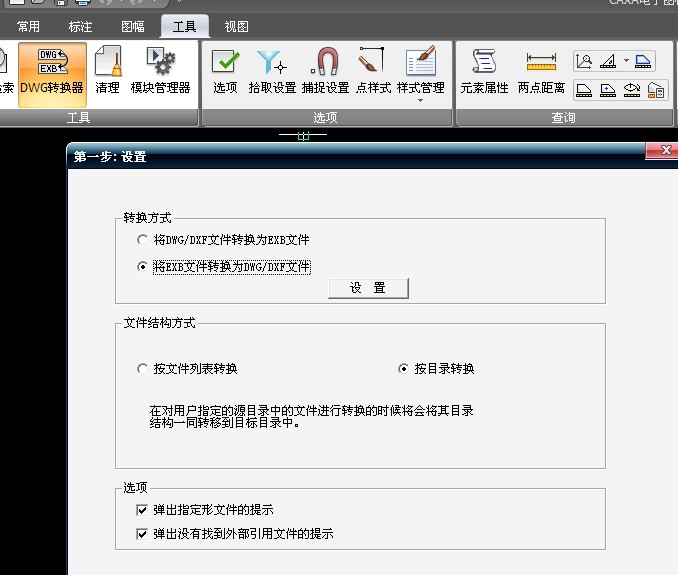Open the 选项 options with green checkmark
Viewport: 678px width, 575px height.
click(225, 71)
